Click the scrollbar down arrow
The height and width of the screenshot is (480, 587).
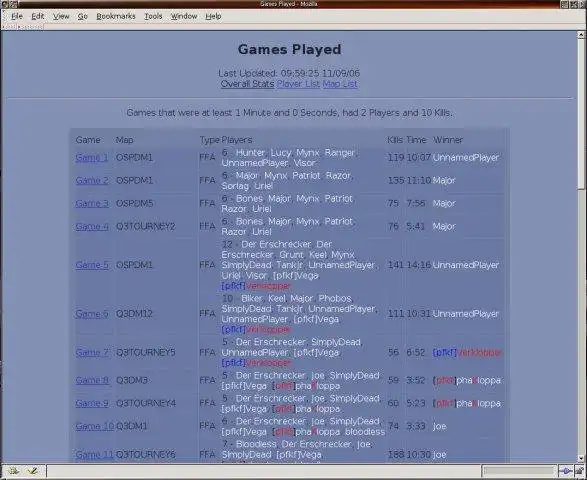point(581,459)
